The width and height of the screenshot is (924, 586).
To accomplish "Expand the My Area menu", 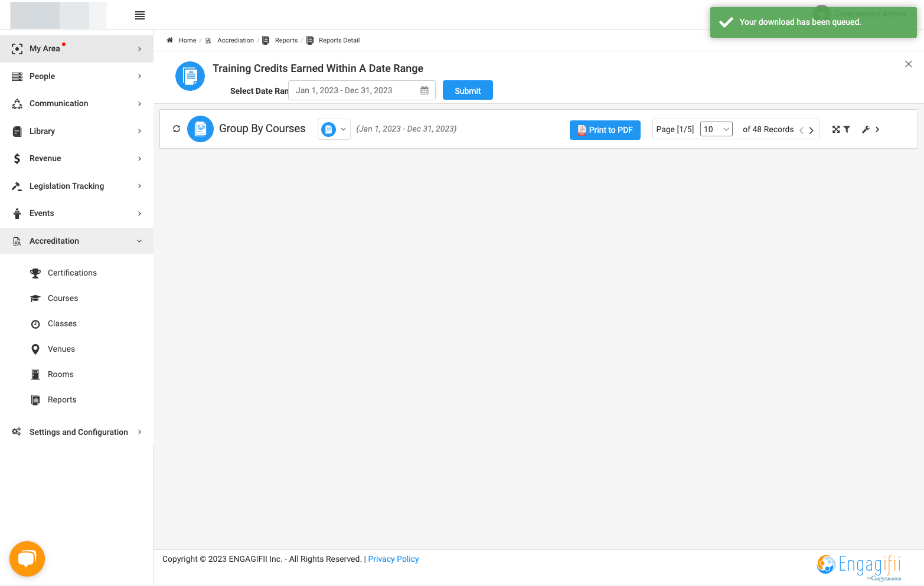I will 77,48.
